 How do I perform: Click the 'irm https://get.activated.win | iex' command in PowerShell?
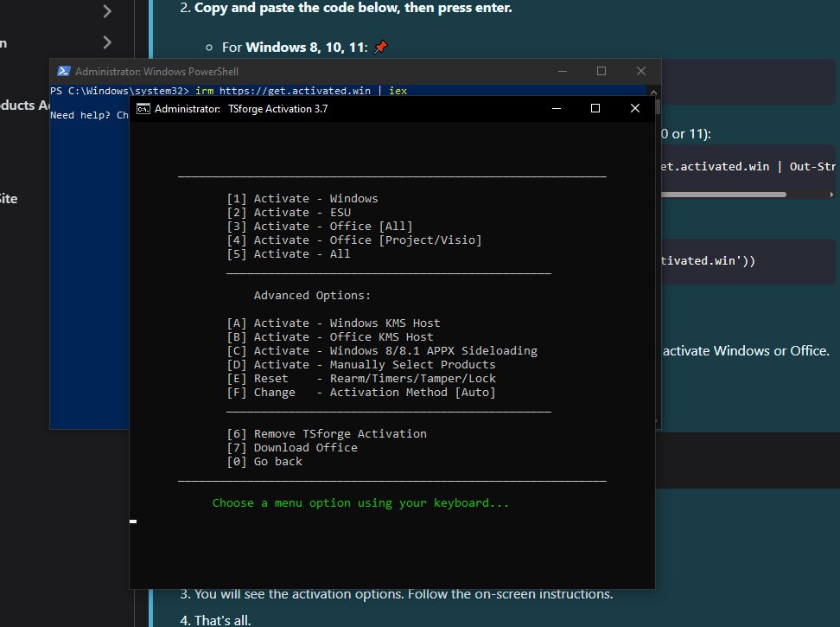point(301,91)
